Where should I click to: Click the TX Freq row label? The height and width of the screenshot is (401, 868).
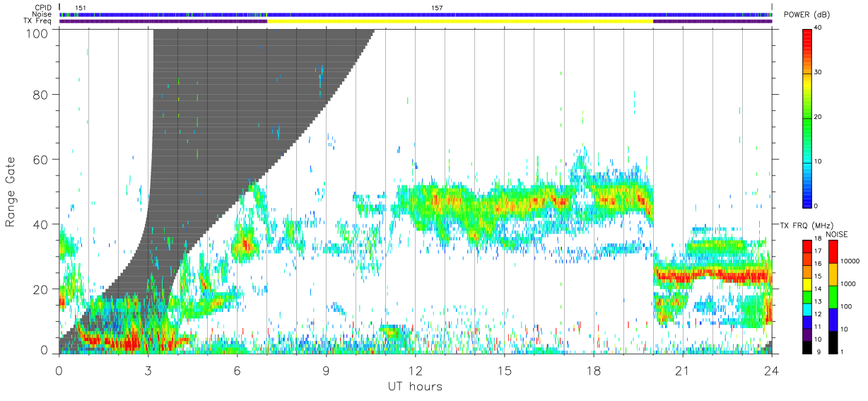[38, 21]
